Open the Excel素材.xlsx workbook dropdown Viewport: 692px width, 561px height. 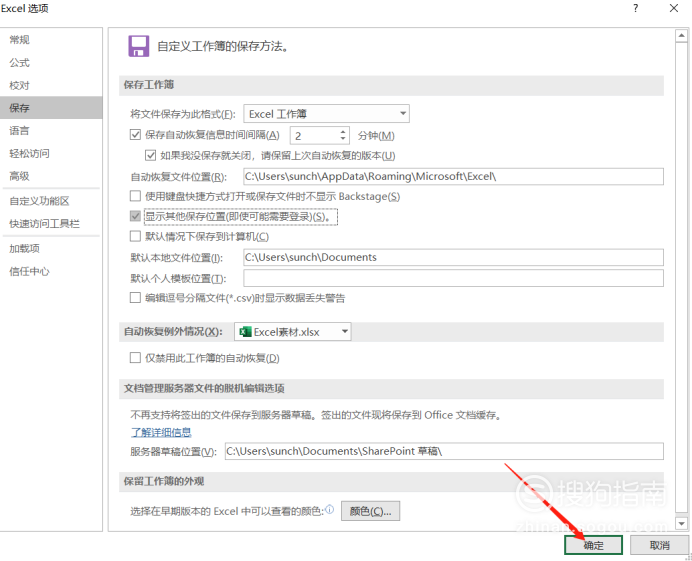(293, 331)
